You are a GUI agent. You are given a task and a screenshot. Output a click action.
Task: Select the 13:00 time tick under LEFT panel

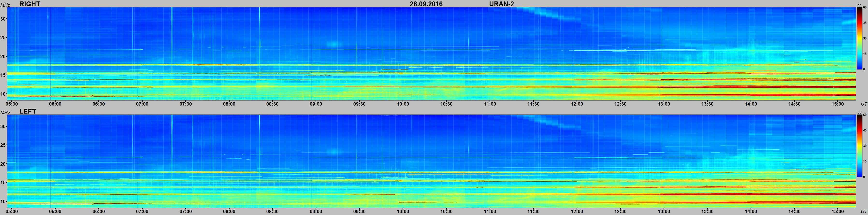664,211
